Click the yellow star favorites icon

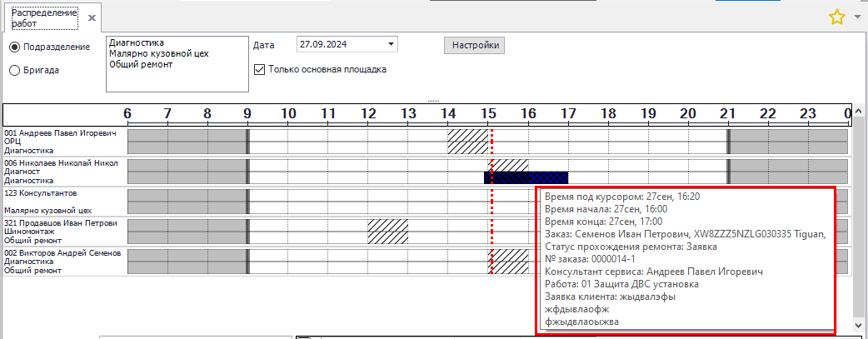837,17
